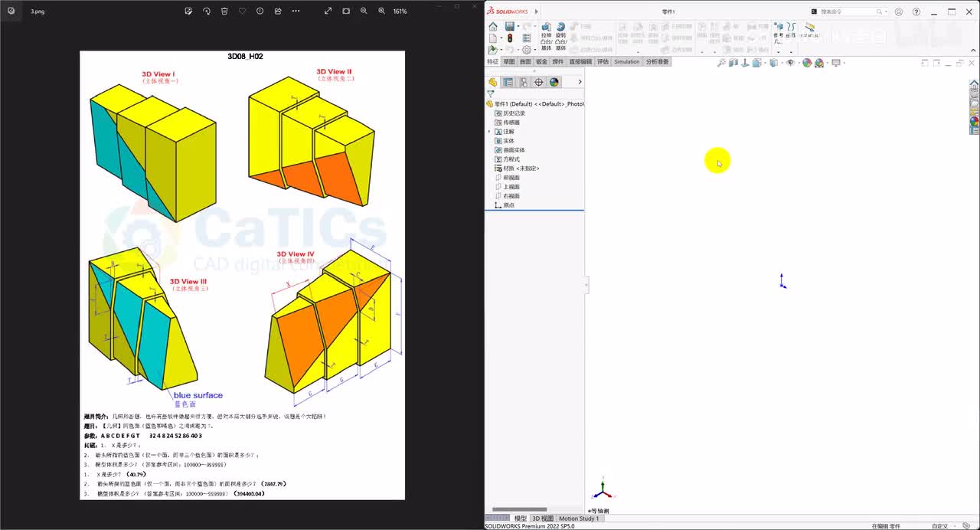Expand the 注解 tree node
The image size is (980, 530).
(x=489, y=132)
